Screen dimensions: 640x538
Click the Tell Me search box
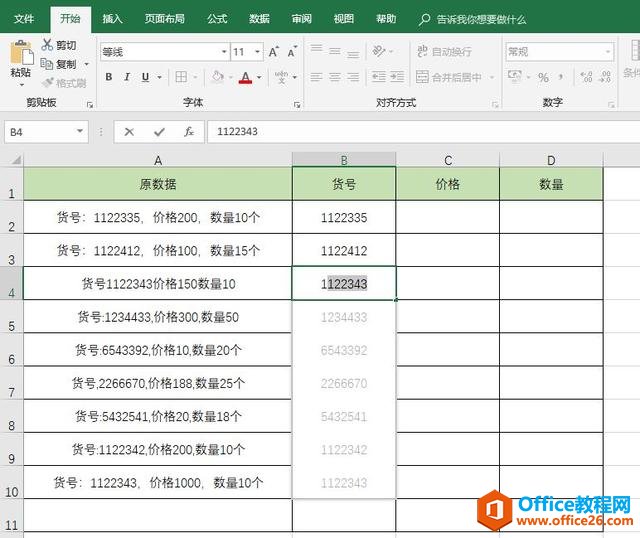pyautogui.click(x=473, y=19)
